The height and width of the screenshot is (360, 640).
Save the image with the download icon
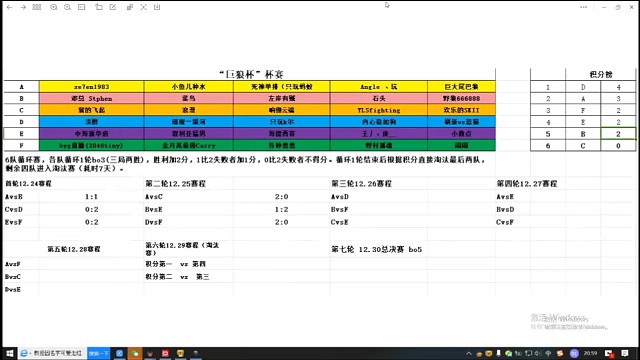pyautogui.click(x=157, y=7)
